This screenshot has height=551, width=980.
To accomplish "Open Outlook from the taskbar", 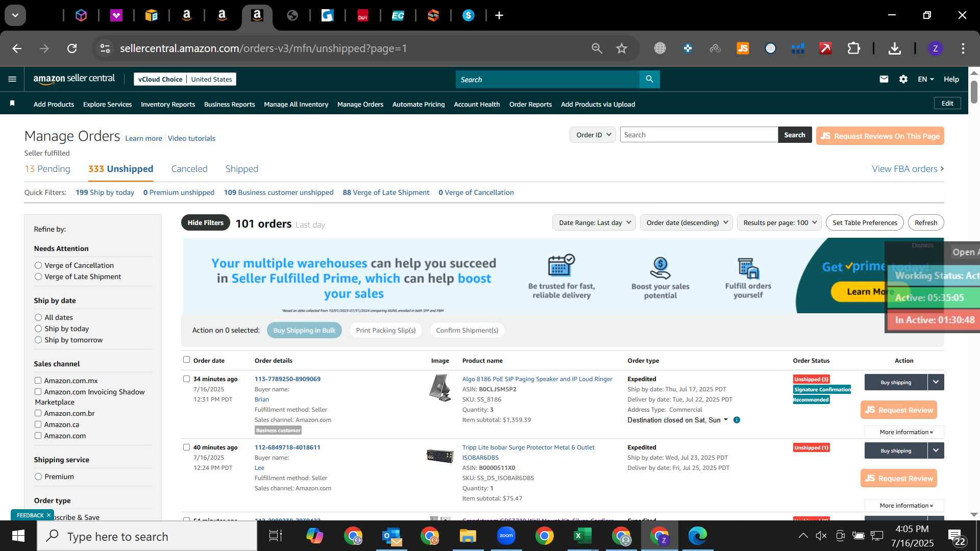I will point(391,536).
